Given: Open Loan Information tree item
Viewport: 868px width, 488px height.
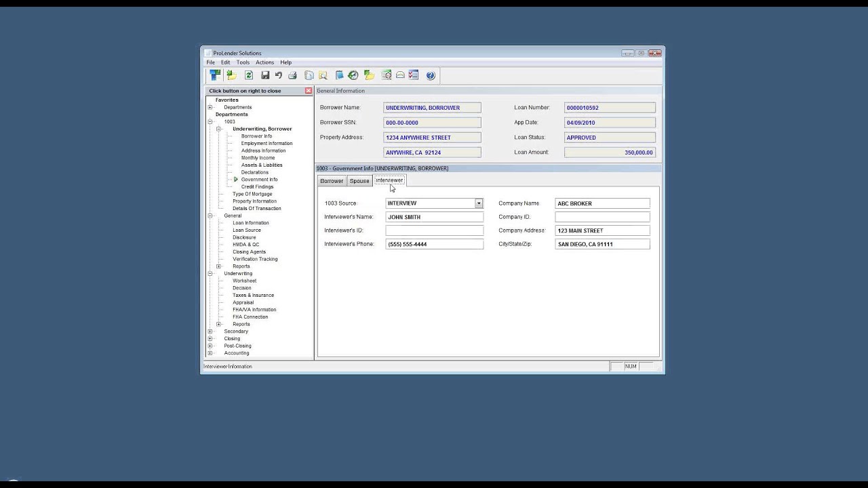Looking at the screenshot, I should pyautogui.click(x=250, y=223).
